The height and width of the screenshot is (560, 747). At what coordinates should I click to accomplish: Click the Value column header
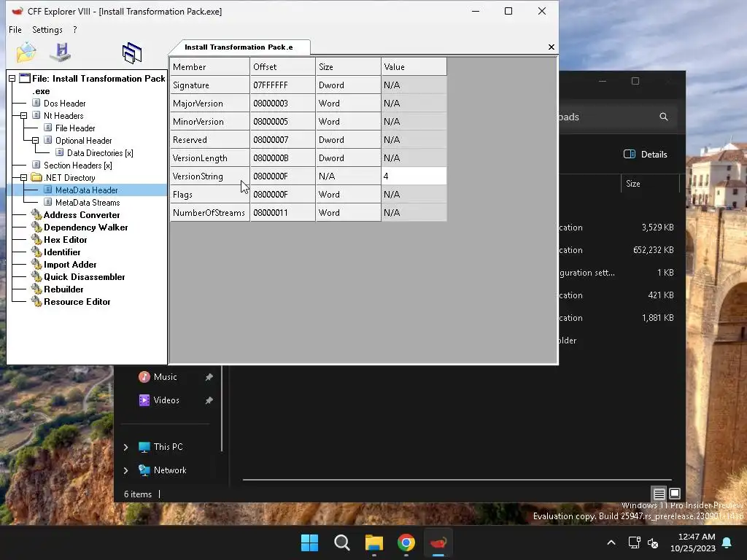pos(414,66)
